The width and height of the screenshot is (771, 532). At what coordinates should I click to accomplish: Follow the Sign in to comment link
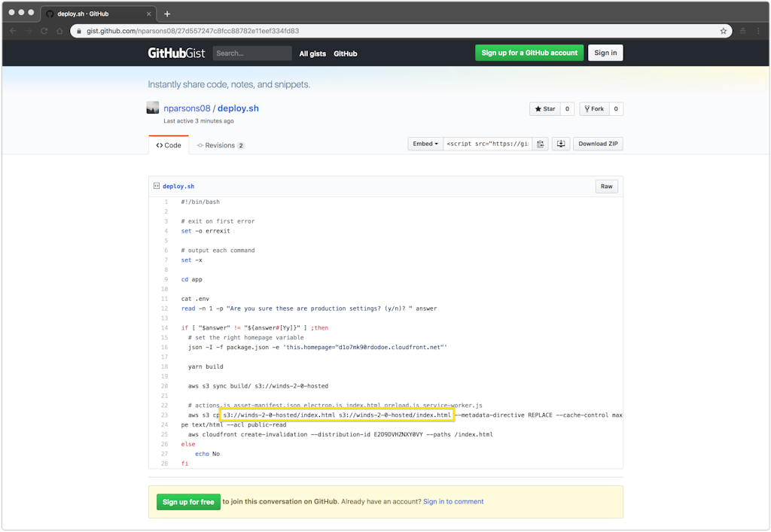[x=453, y=502]
